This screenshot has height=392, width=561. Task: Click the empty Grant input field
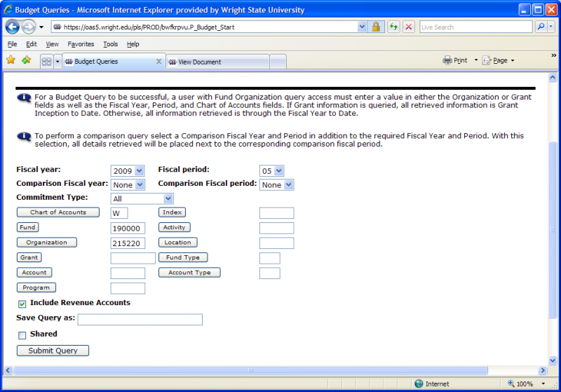(133, 258)
